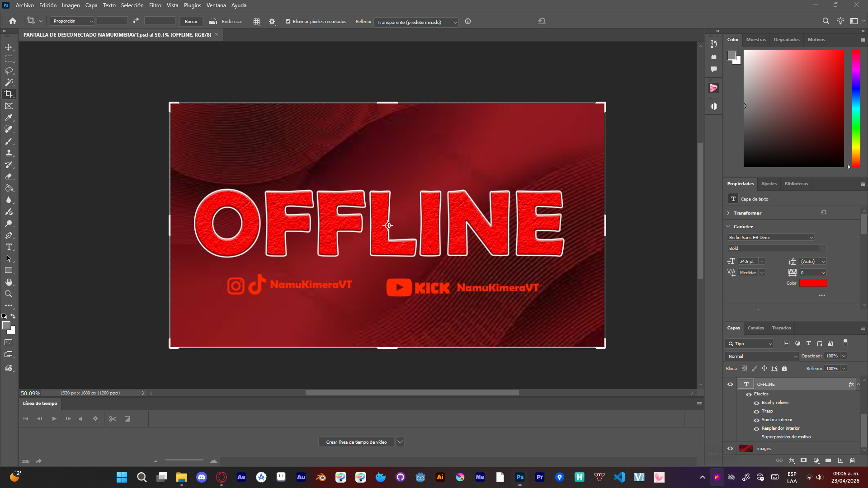Expand the Transformar section
The height and width of the screenshot is (488, 868).
(728, 213)
